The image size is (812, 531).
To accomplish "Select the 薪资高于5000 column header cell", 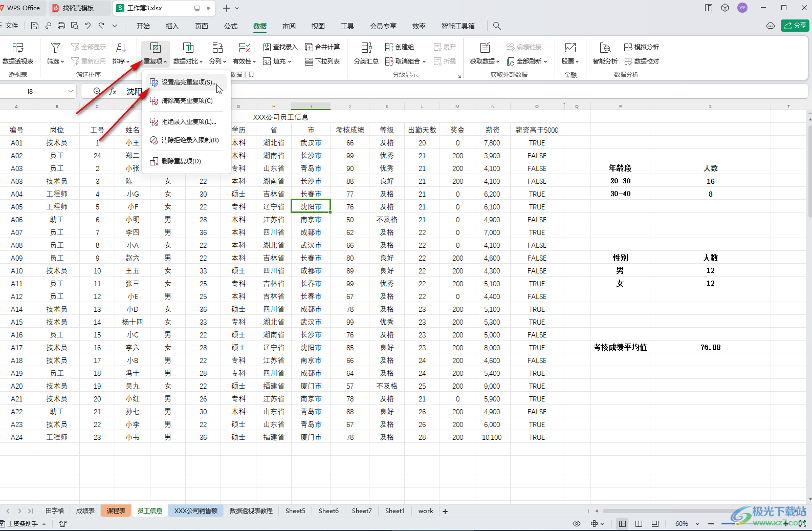I will (537, 130).
